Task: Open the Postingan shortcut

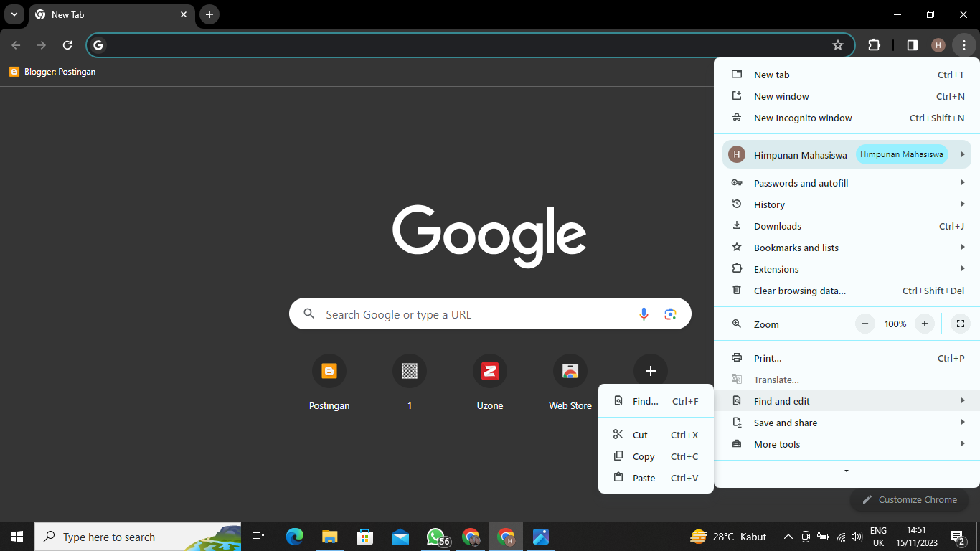Action: tap(329, 383)
